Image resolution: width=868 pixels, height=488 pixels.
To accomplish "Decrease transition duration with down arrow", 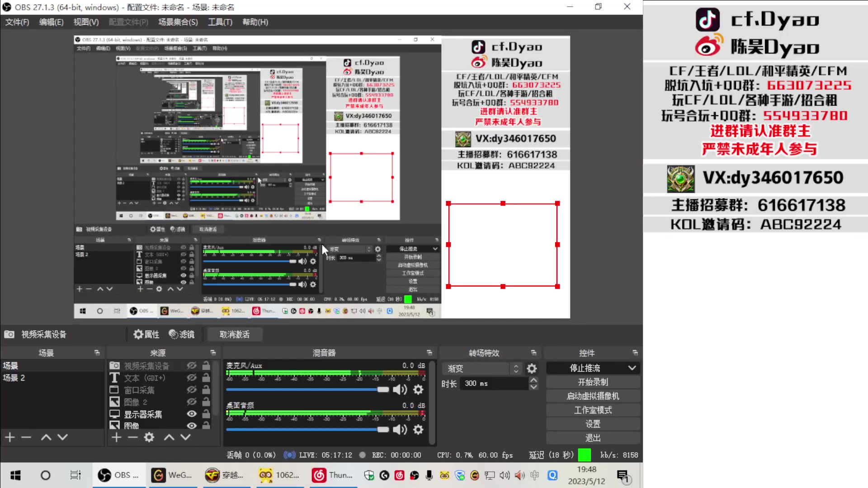I will (533, 387).
